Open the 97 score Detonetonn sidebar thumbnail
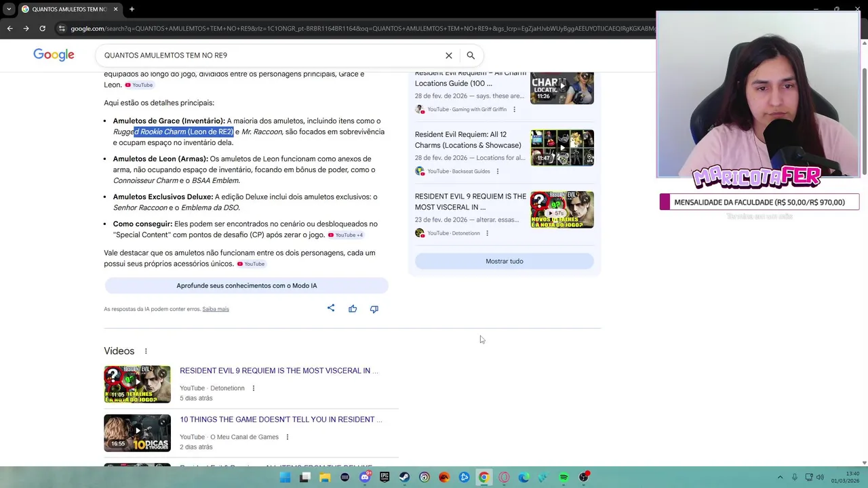Viewport: 868px width, 488px height. [x=562, y=209]
